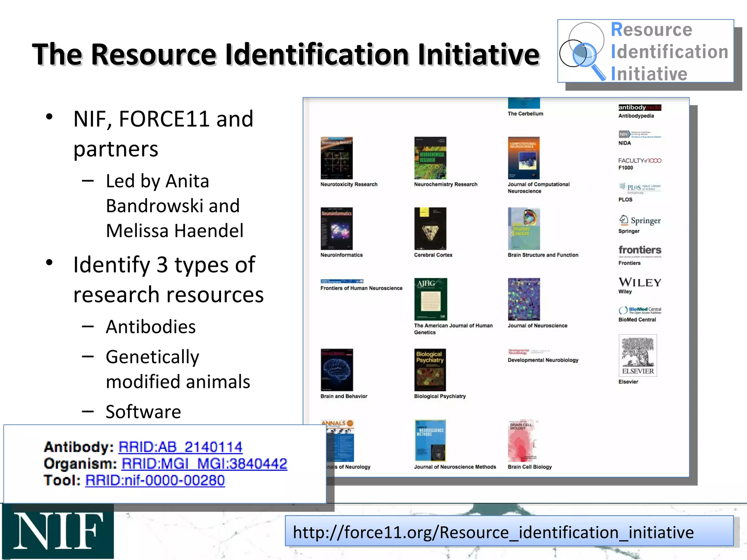Click the frontiers publisher logo
This screenshot has height=560, width=747.
coord(640,251)
